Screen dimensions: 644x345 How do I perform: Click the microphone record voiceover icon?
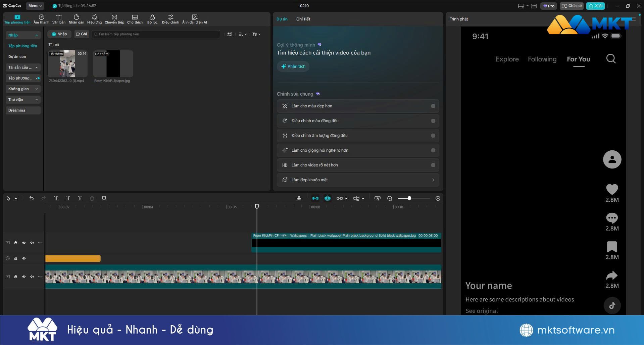pos(299,198)
